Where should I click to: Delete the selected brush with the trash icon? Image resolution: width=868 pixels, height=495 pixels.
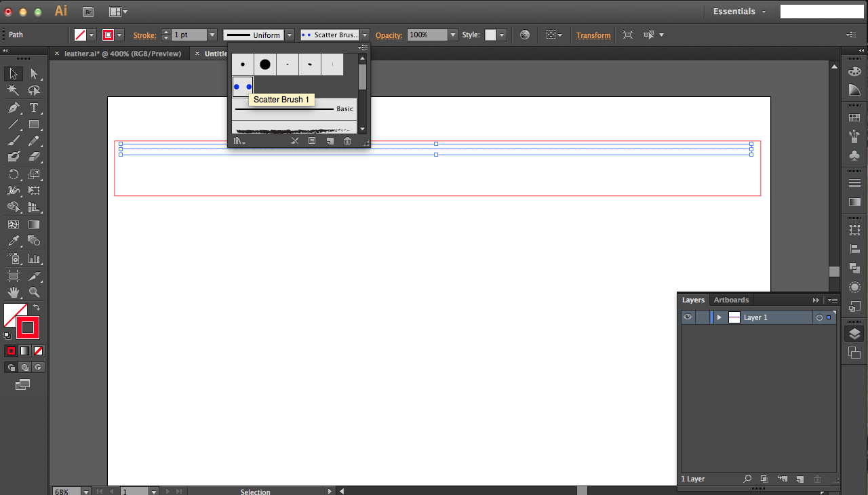(x=347, y=140)
